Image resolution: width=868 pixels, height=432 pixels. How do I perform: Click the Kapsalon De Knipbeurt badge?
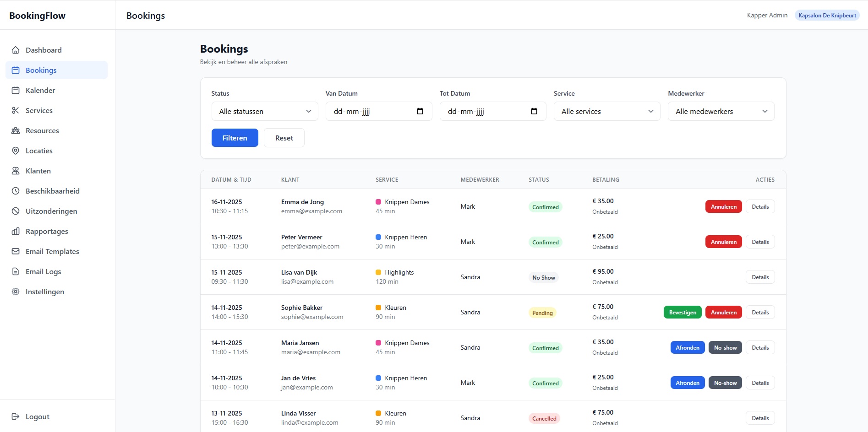point(827,15)
